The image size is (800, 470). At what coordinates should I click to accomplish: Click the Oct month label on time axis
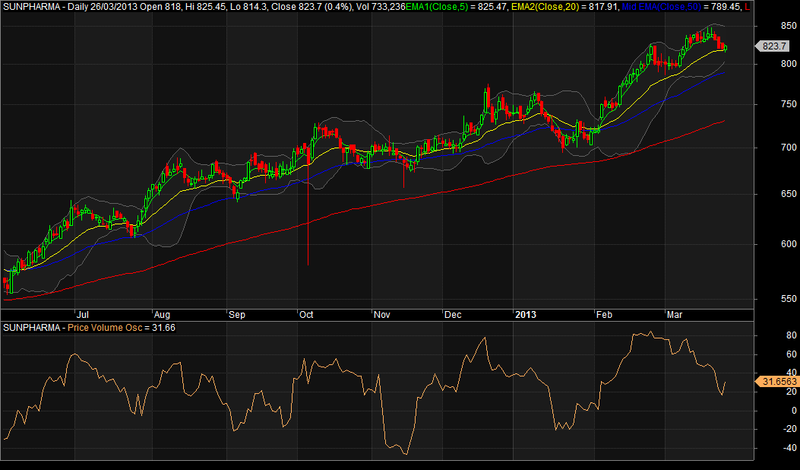click(306, 314)
